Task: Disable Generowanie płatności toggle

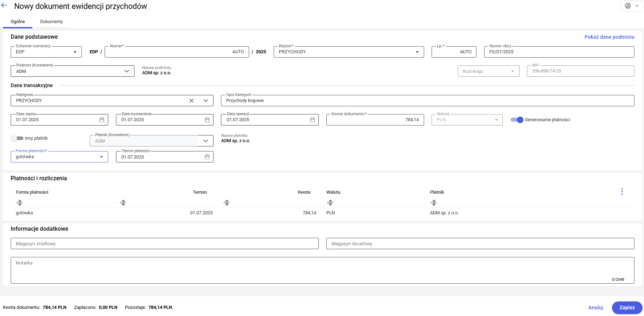Action: 517,120
